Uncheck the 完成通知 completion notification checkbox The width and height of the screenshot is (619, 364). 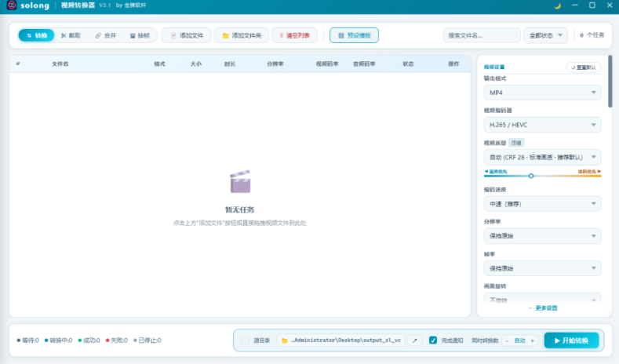point(432,340)
